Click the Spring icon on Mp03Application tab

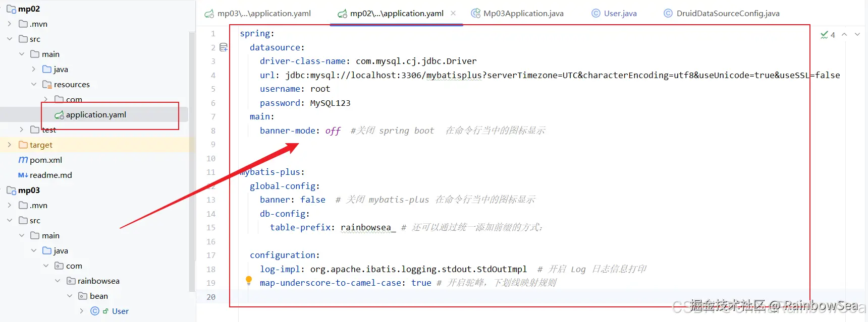pyautogui.click(x=475, y=14)
